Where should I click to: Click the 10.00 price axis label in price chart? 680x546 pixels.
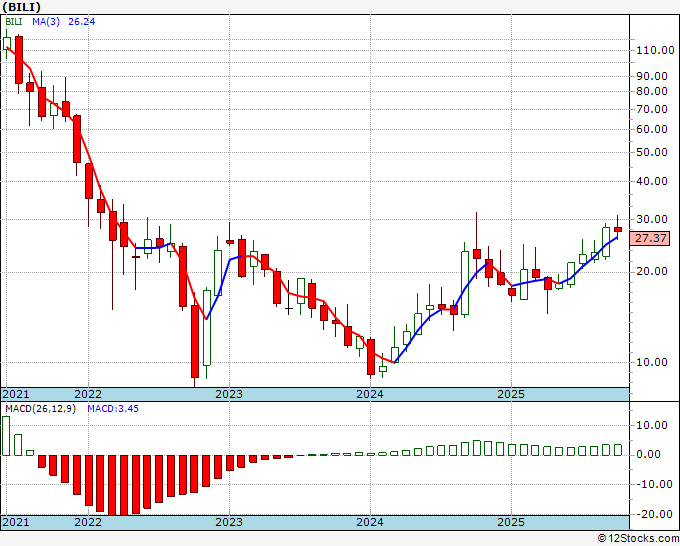coord(651,362)
